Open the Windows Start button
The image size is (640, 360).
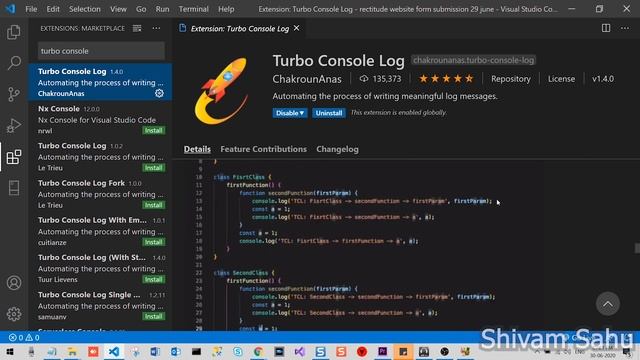point(10,351)
